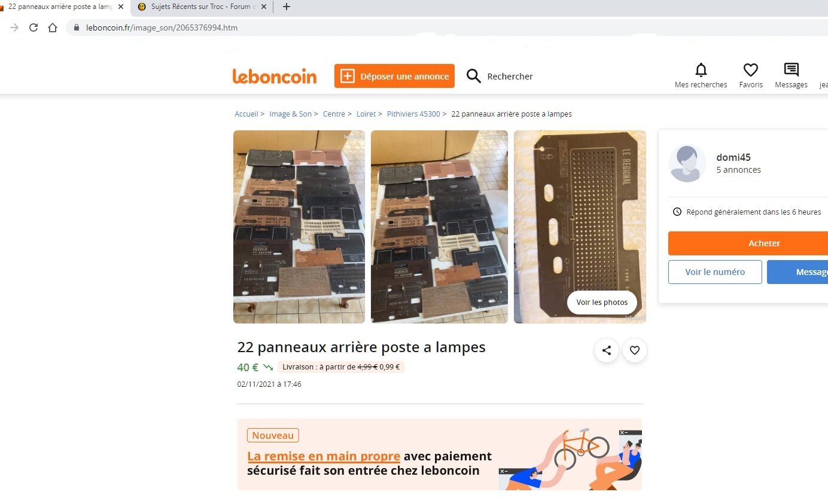Click the forward navigation arrow
This screenshot has width=828, height=504.
(14, 28)
